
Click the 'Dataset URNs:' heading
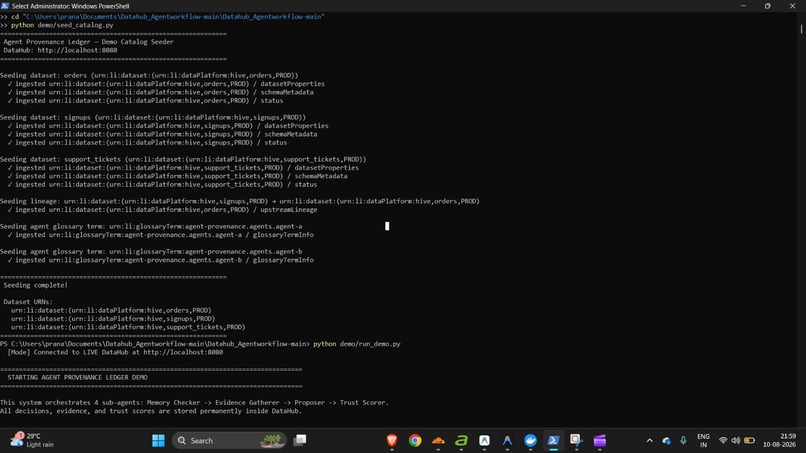click(28, 302)
